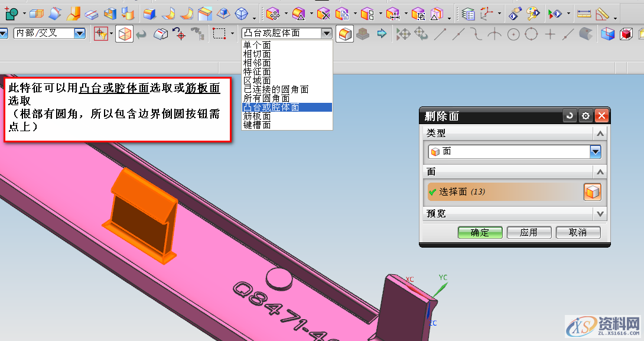
Task: Click the angle measurement icon
Action: 603,13
